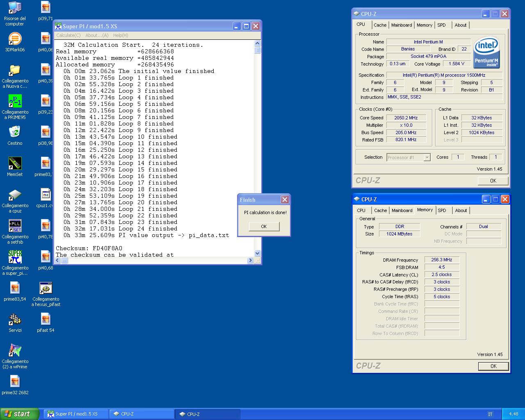Open the cpuz1.cv text file icon
Viewport: 525px width, 420px height.
pos(45,198)
